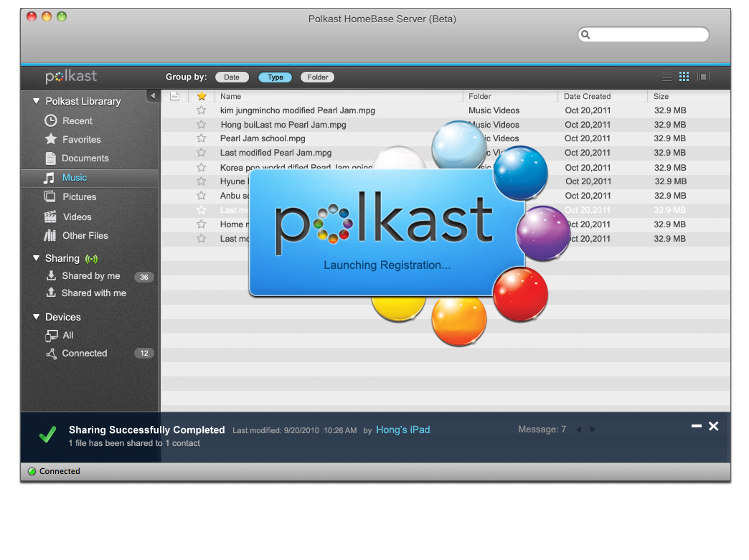Click the Favorites star icon in sidebar
749x560 pixels.
point(51,139)
